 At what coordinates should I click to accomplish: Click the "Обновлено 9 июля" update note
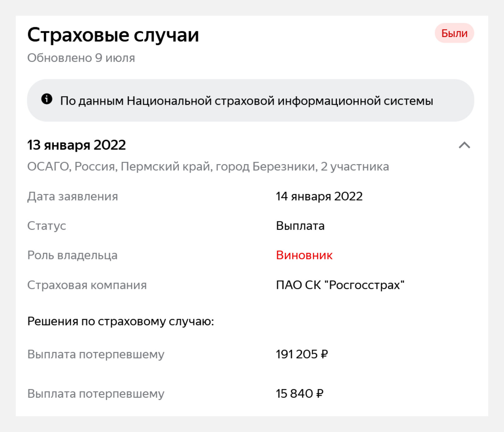coord(81,58)
